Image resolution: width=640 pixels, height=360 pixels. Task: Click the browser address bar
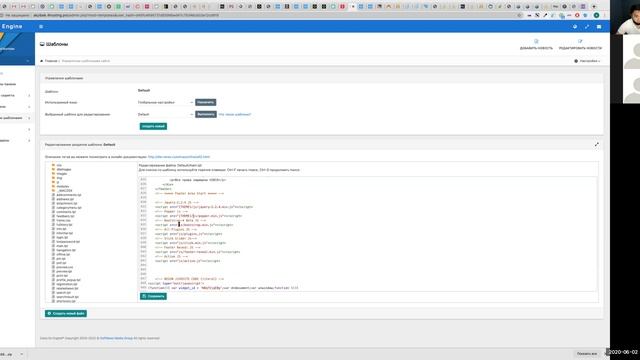(x=261, y=15)
